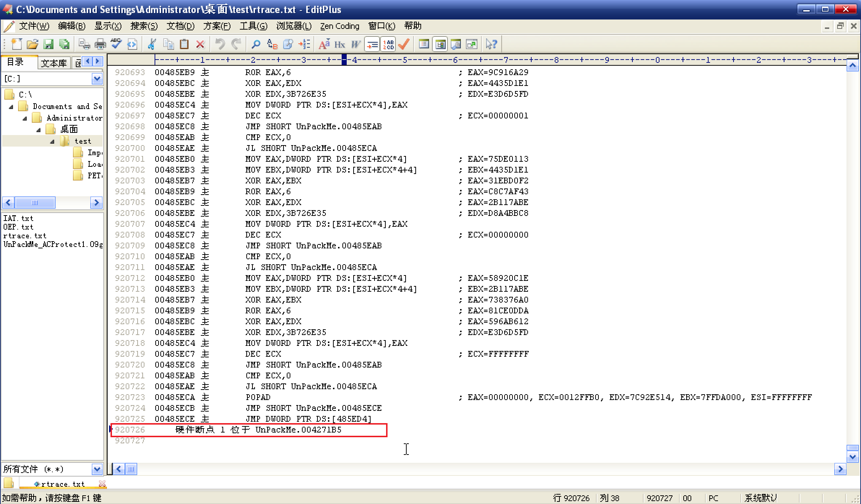Select OEP.txt in the file list
Screen dimensions: 861x504
18,227
